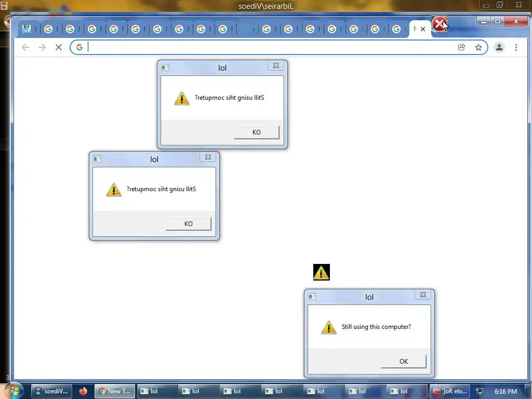The image size is (532, 399).
Task: Click the title-bar icon of the 'Still using' dialog
Action: click(312, 297)
